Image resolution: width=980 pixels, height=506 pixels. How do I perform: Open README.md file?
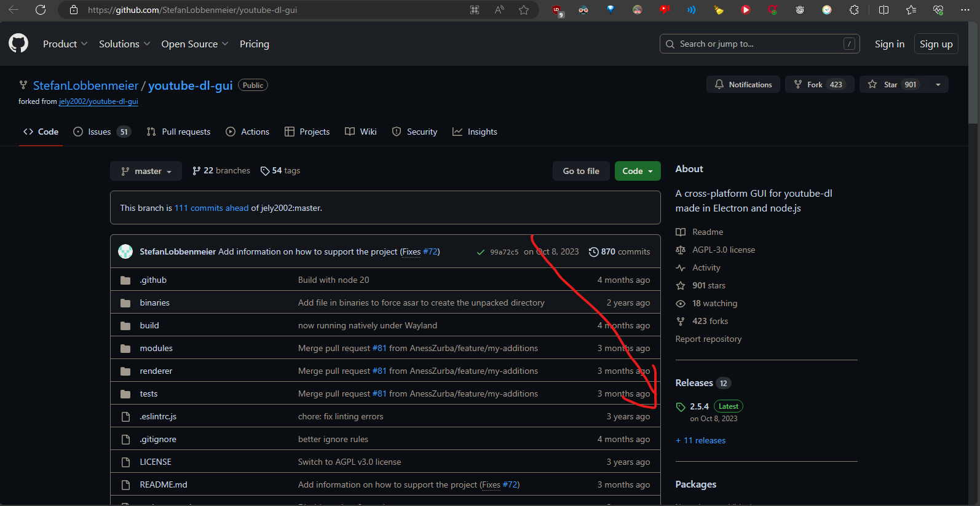pyautogui.click(x=164, y=484)
